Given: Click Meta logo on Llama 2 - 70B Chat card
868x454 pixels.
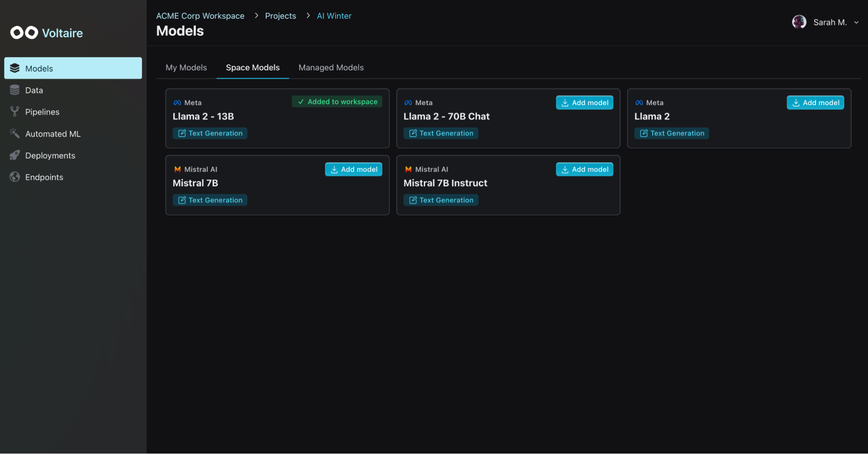Looking at the screenshot, I should 408,103.
